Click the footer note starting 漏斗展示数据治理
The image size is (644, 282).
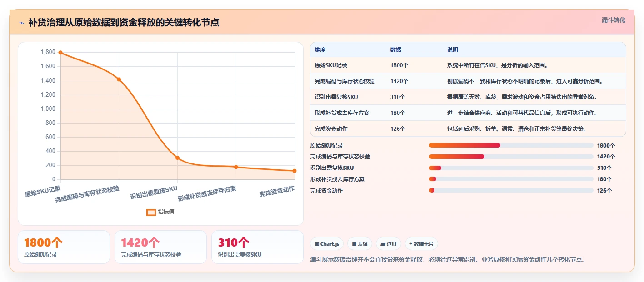click(448, 260)
